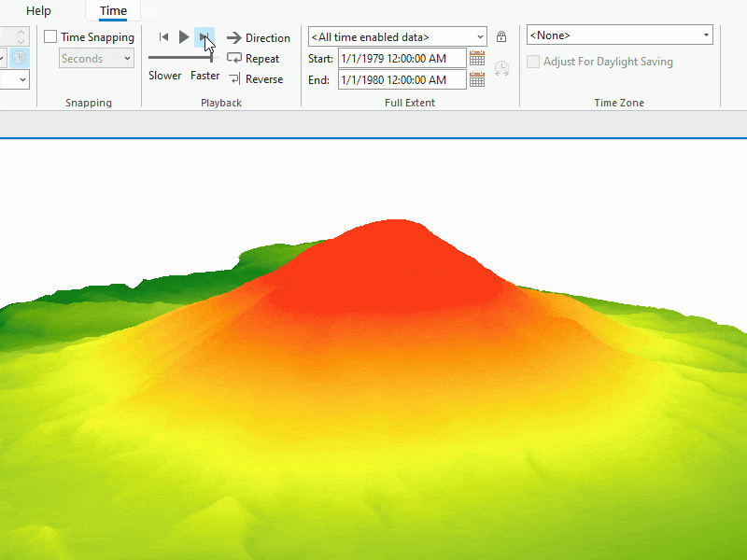The width and height of the screenshot is (747, 560).
Task: Enable Repeat playback
Action: click(x=253, y=58)
